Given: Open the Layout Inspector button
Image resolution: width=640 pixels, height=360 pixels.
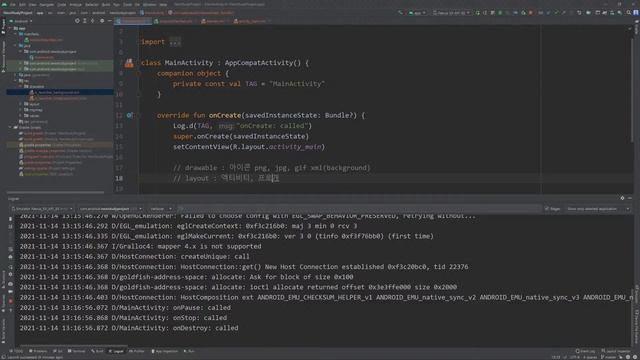Looking at the screenshot, I should click(616, 351).
